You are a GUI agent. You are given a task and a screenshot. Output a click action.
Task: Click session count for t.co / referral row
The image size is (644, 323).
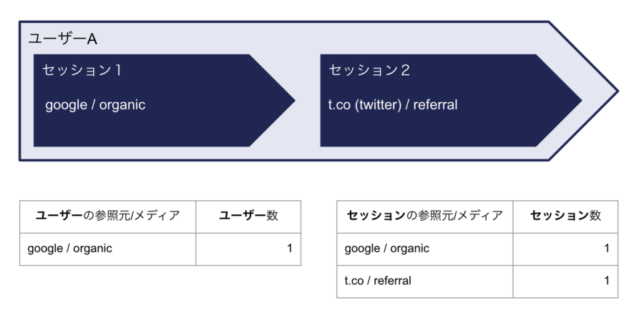[x=606, y=281]
